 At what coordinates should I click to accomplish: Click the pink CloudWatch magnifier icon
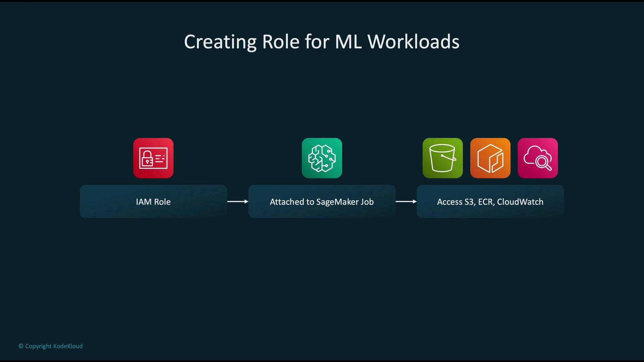pos(538,158)
